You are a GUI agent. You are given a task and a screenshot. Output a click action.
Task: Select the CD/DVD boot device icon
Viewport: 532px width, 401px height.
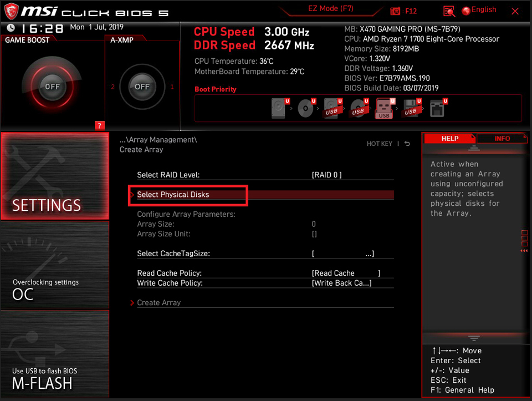click(306, 108)
